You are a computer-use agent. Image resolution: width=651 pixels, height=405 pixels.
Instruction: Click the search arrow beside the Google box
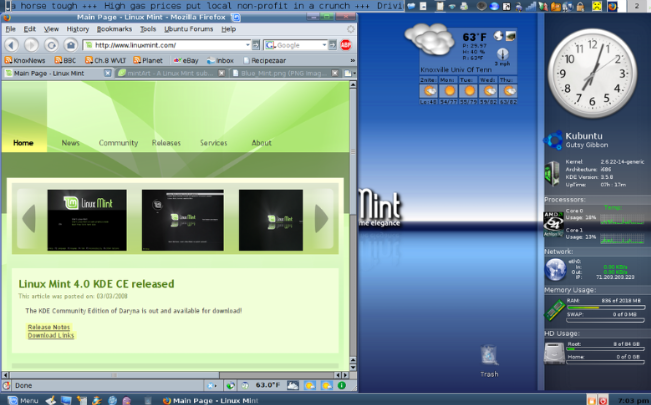click(x=332, y=45)
